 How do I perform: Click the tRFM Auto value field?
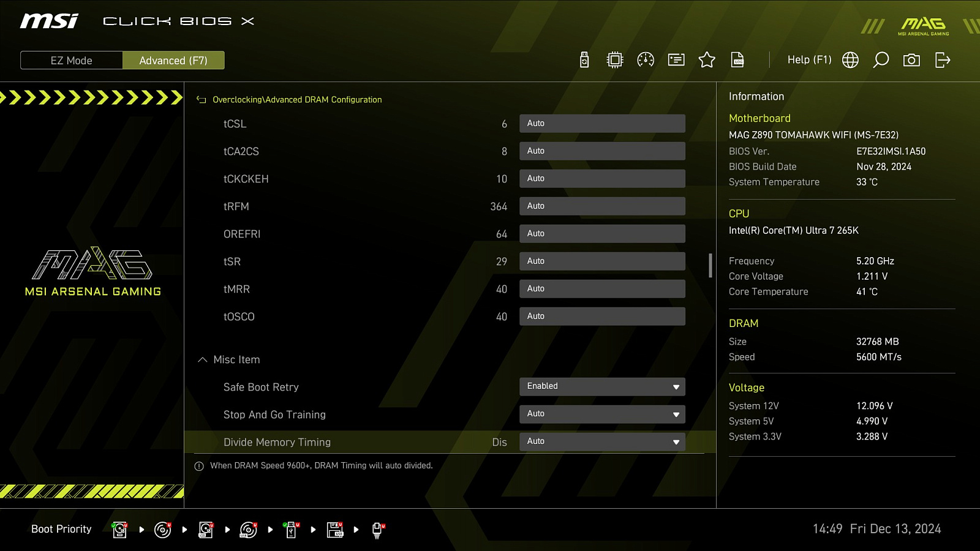[602, 206]
